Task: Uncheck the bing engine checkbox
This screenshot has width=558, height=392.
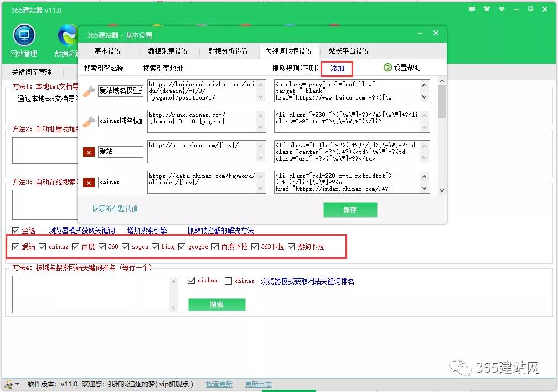Action: 155,246
